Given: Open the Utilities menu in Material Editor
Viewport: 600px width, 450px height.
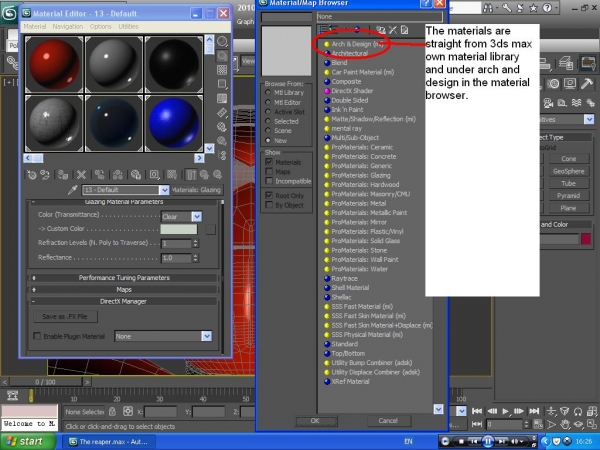Looking at the screenshot, I should (128, 26).
